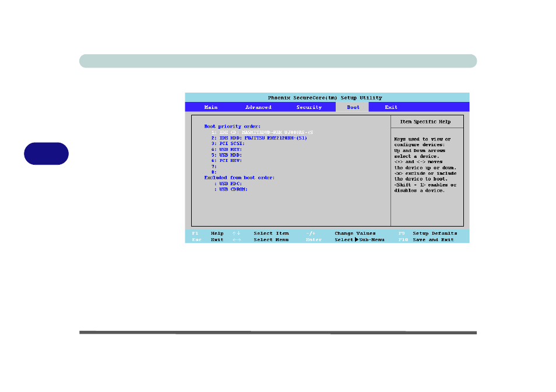The height and width of the screenshot is (392, 556).
Task: Select boot entry 1: IDE CD MATSHITADVD-RAM
Action: click(x=262, y=132)
